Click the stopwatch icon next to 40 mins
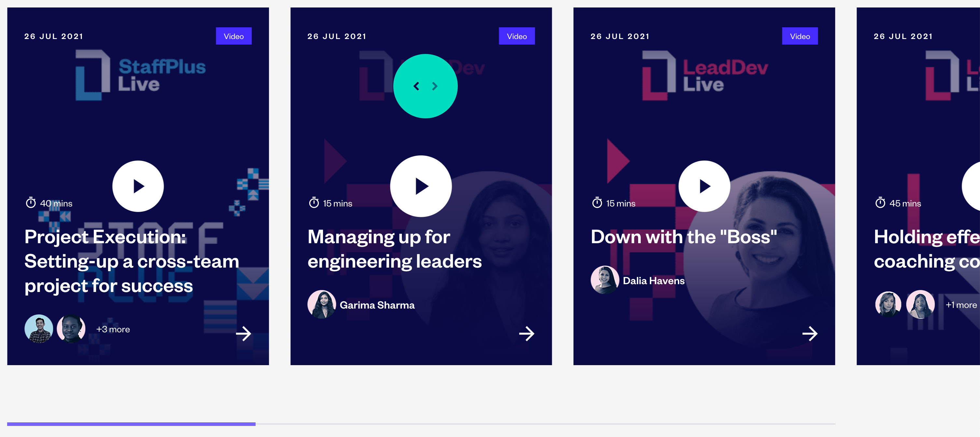980x437 pixels. point(31,203)
